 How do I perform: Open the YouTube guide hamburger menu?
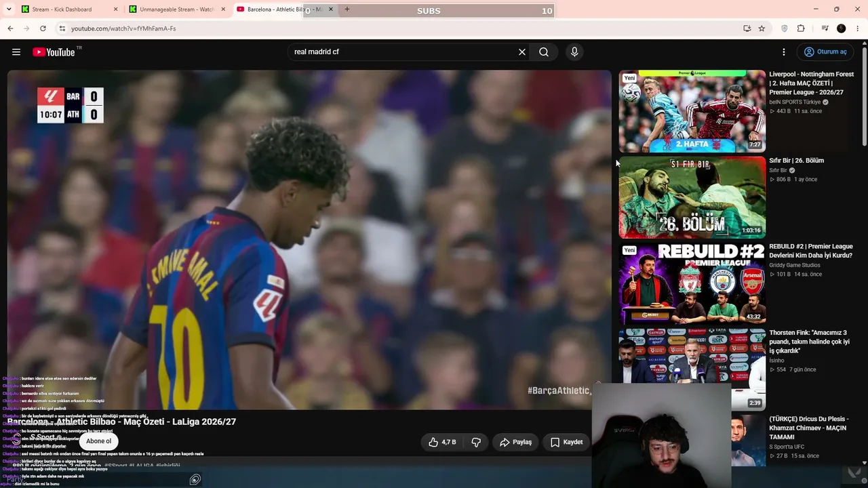pyautogui.click(x=16, y=52)
